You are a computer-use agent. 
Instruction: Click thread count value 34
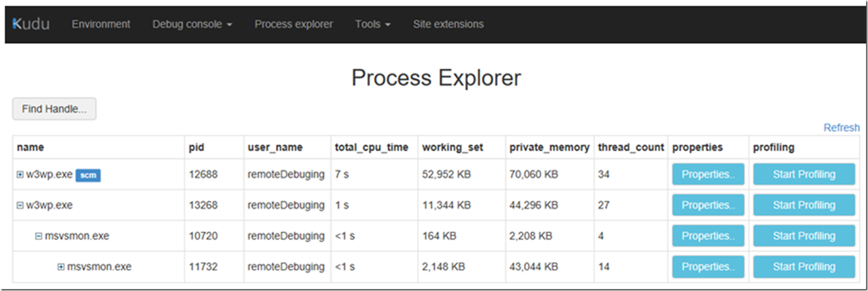tap(604, 174)
